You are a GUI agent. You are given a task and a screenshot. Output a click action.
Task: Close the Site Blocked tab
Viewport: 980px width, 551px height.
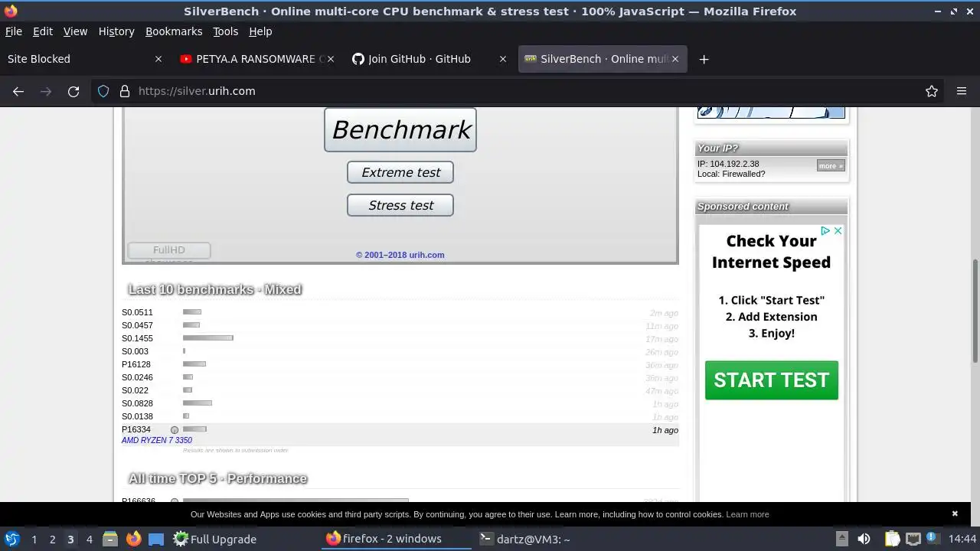click(x=158, y=59)
